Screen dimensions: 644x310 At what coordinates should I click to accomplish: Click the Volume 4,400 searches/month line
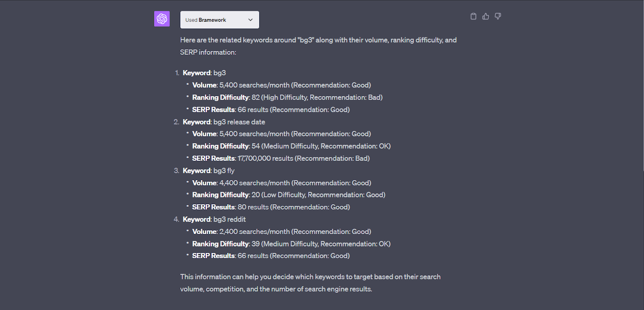pyautogui.click(x=282, y=183)
